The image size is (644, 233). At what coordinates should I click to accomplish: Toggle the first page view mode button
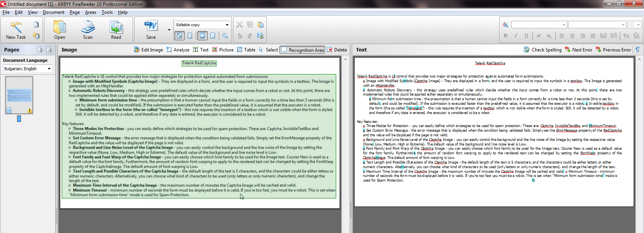pyautogui.click(x=179, y=36)
